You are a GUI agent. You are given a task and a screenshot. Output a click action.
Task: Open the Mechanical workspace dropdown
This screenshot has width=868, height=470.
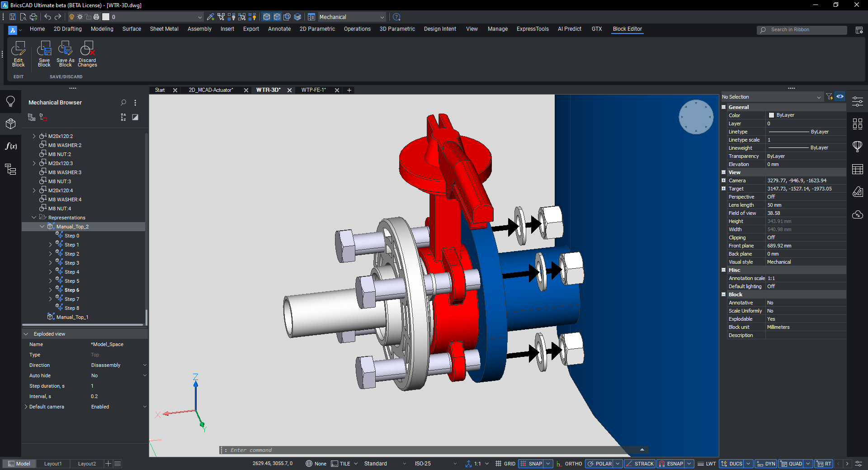(x=382, y=17)
